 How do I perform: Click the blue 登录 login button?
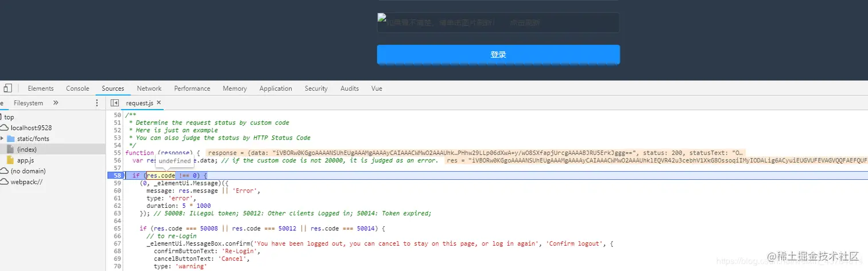(x=498, y=55)
